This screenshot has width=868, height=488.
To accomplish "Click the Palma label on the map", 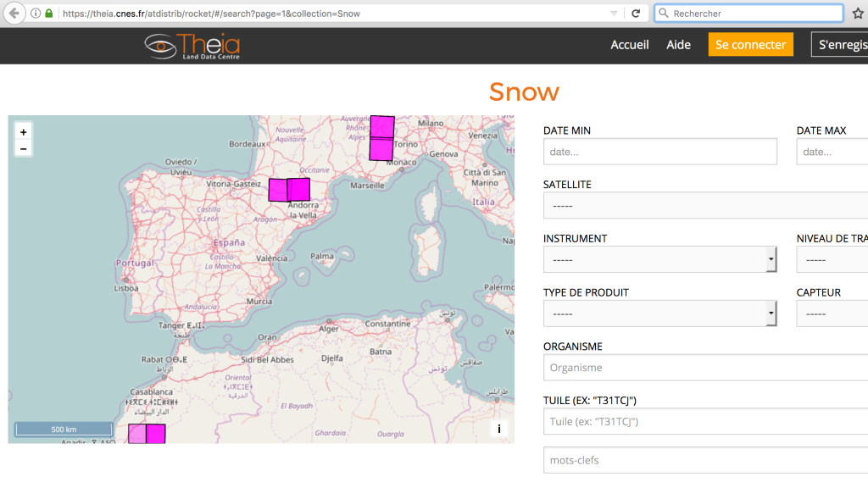I will (321, 256).
